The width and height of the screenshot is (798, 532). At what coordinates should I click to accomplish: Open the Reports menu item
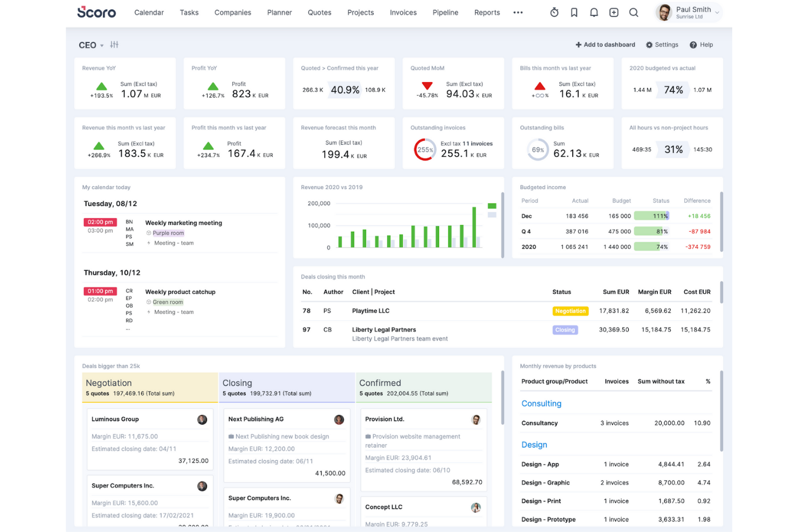click(x=487, y=12)
